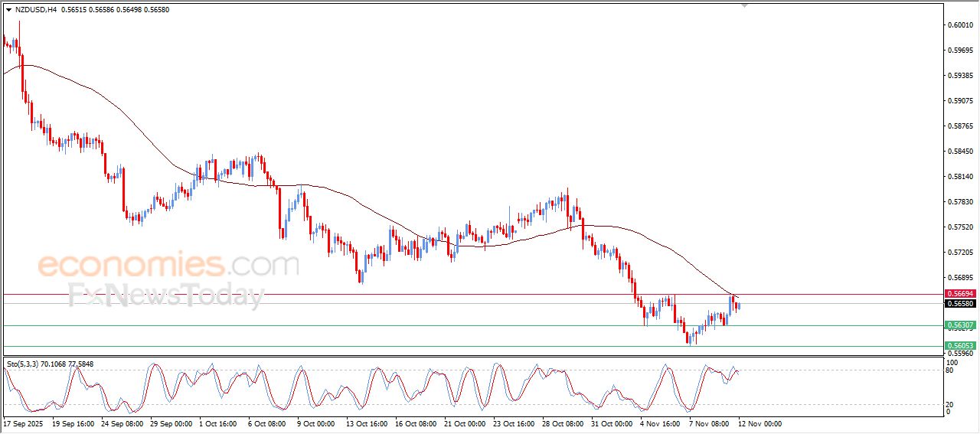Click the NZDUSD,H4 symbol title

[x=35, y=10]
